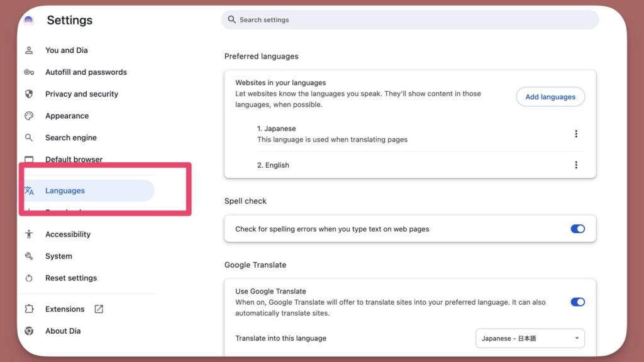Click the Autofill and passwords key icon
Viewport: 644px width, 362px height.
[x=29, y=72]
